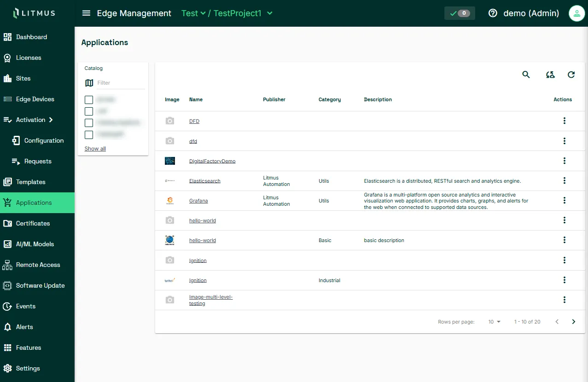Open Templates in sidebar
Viewport: 588px width, 382px height.
[x=37, y=182]
